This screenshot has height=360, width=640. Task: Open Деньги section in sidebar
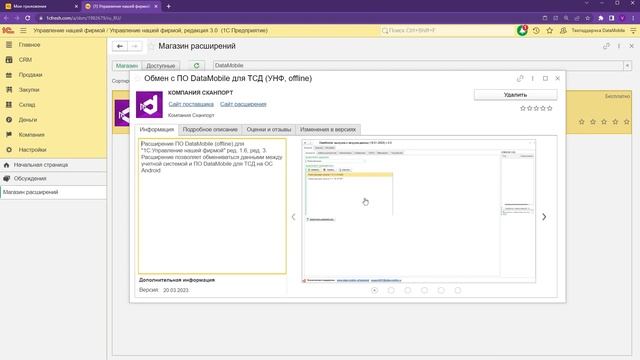[53, 120]
